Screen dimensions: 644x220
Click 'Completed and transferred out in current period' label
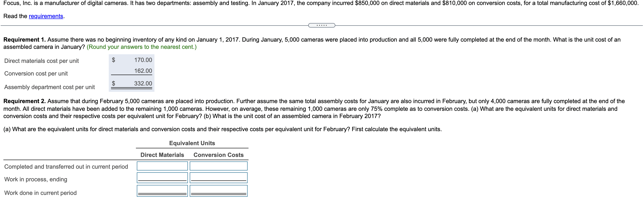tap(66, 167)
